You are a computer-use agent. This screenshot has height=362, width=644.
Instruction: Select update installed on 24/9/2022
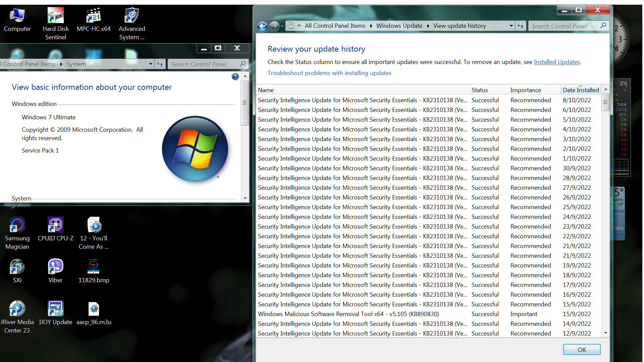pyautogui.click(x=429, y=217)
